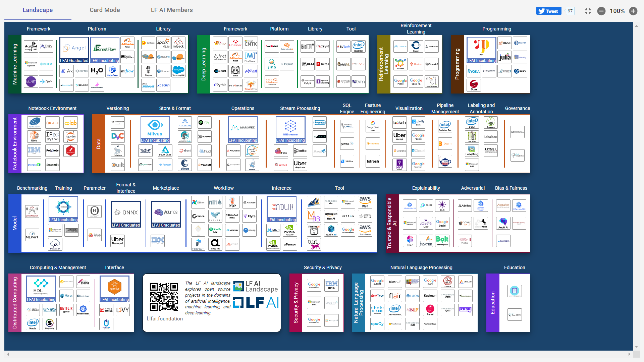Click the bokeh visualization icon
Image resolution: width=644 pixels, height=362 pixels.
click(x=400, y=123)
